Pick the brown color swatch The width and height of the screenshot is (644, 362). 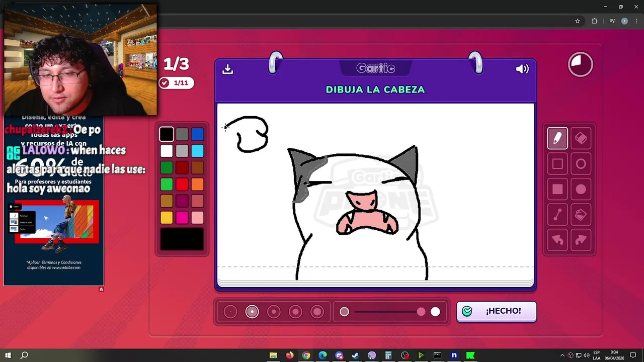click(197, 167)
